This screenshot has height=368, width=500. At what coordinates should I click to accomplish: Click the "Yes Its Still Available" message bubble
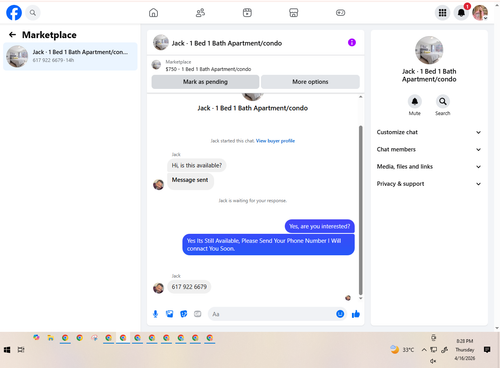268,244
